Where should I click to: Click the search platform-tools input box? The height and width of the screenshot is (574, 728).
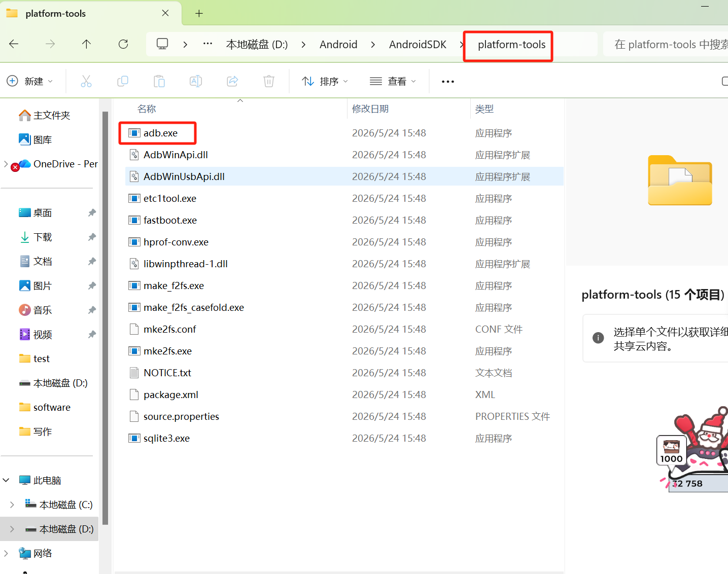(x=666, y=45)
